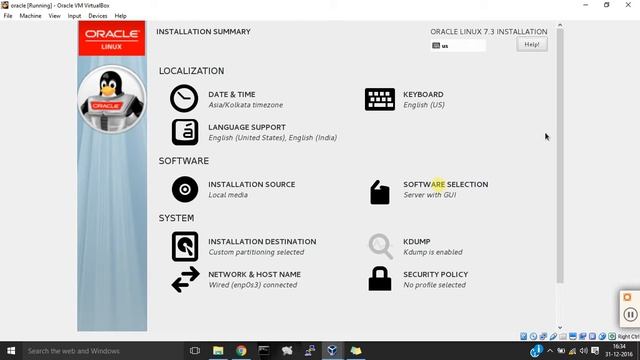Open taskbar volume control

click(583, 351)
